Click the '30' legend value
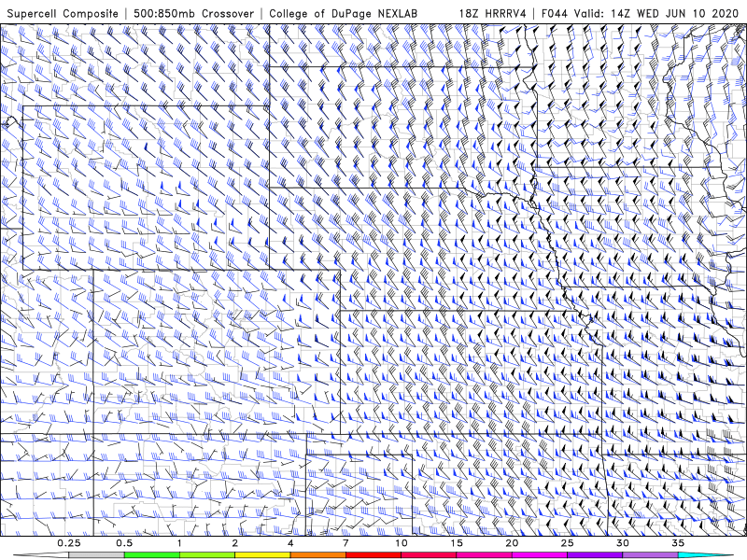Image resolution: width=747 pixels, height=560 pixels. click(x=623, y=543)
